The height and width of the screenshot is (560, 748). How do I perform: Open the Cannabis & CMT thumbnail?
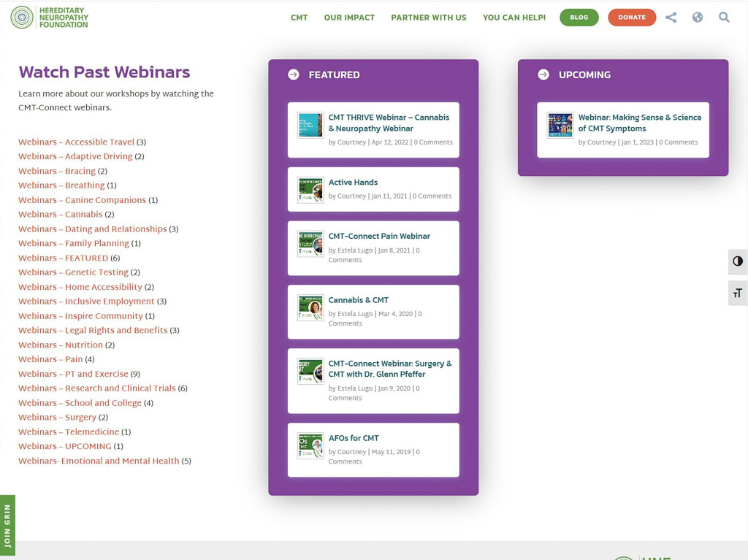[310, 307]
